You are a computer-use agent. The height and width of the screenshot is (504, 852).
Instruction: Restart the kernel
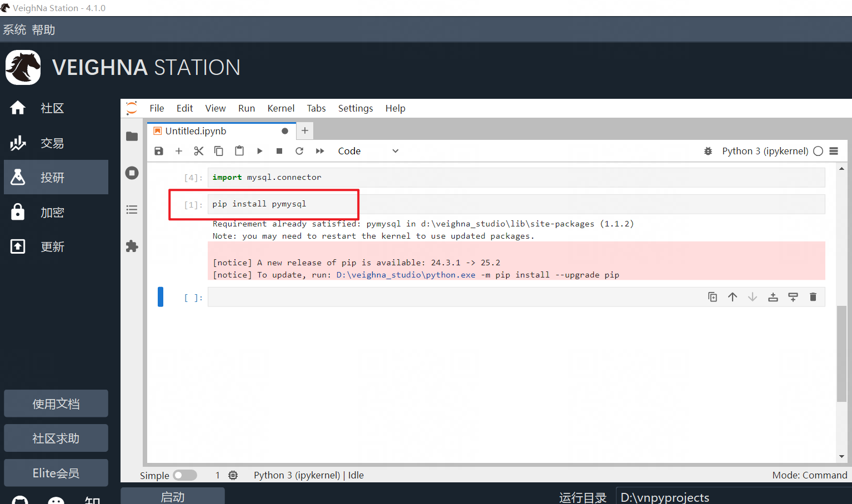coord(299,151)
